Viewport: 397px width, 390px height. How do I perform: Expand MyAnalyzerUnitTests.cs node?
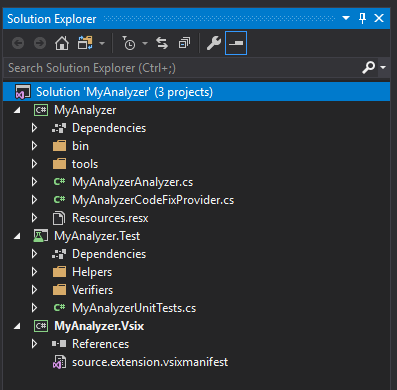point(34,308)
